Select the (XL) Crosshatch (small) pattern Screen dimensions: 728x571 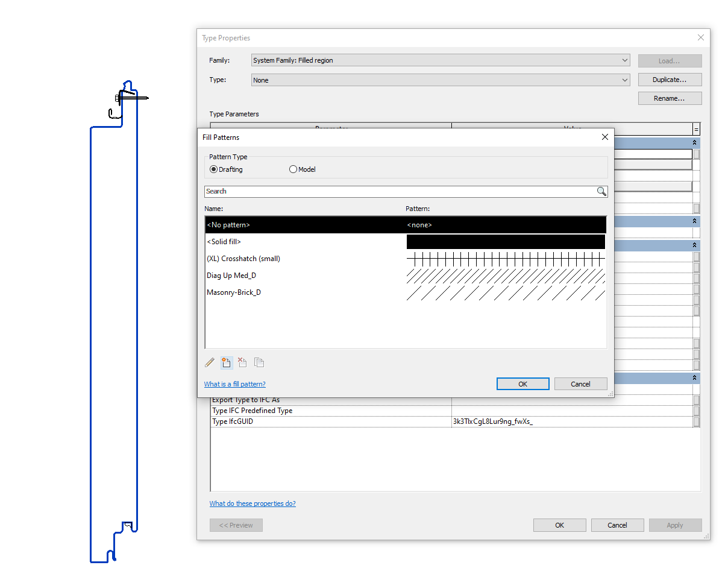point(406,259)
